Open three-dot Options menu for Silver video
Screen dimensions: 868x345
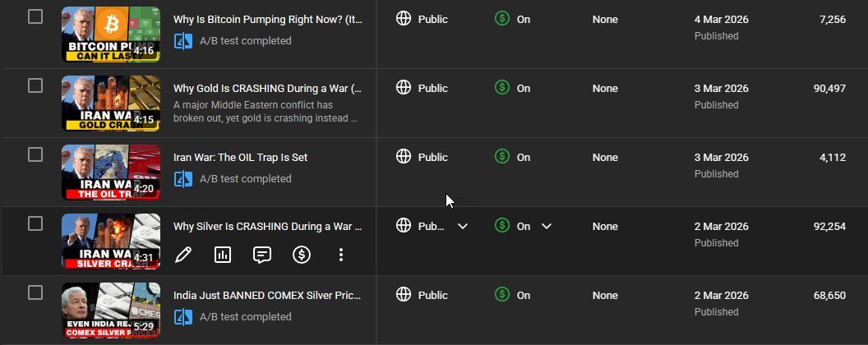point(341,255)
